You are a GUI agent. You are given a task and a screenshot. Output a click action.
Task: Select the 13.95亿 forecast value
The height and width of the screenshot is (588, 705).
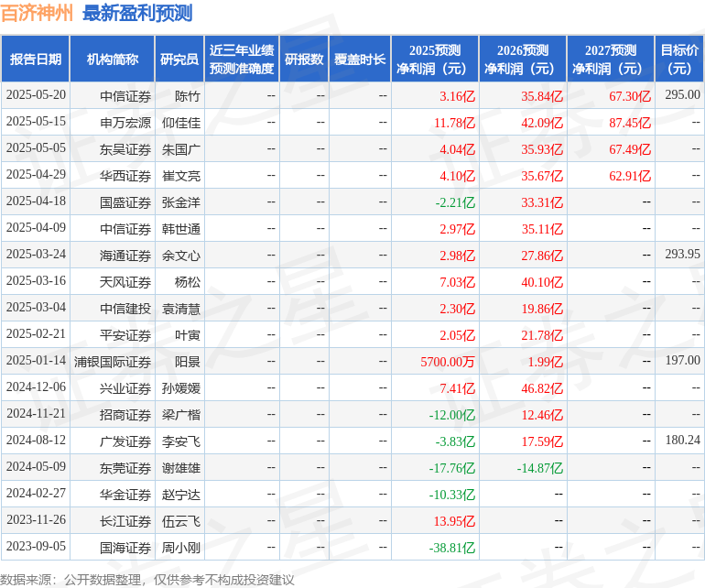454,521
